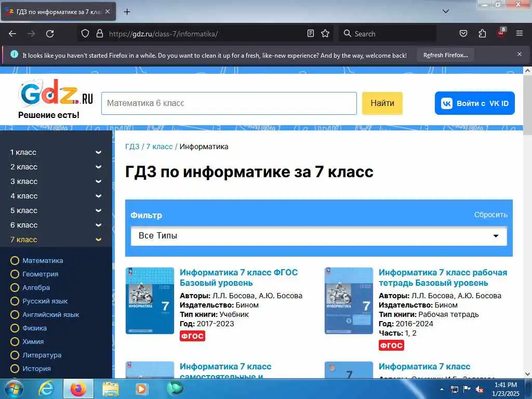
Task: Click the URL address bar
Action: coord(205,34)
